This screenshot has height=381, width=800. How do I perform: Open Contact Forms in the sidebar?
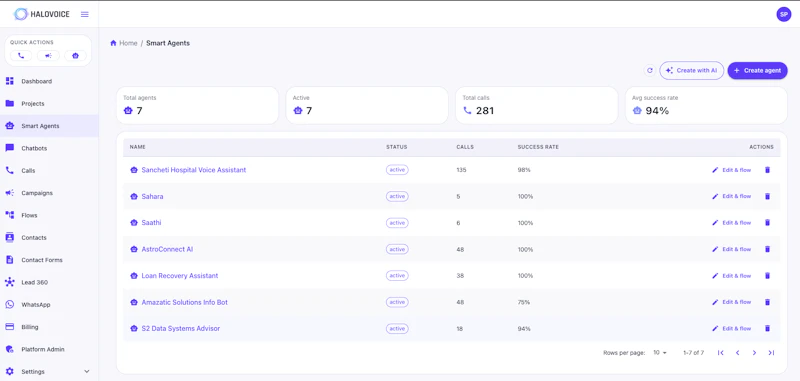(x=49, y=260)
